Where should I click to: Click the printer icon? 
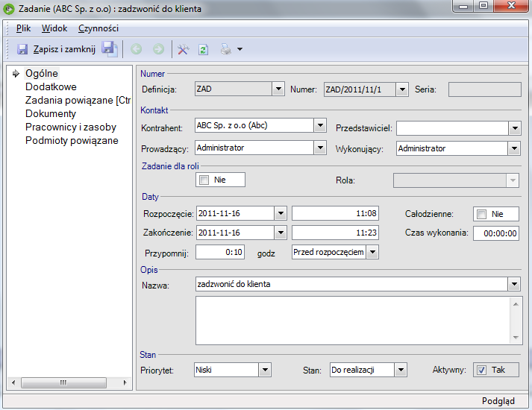point(225,49)
